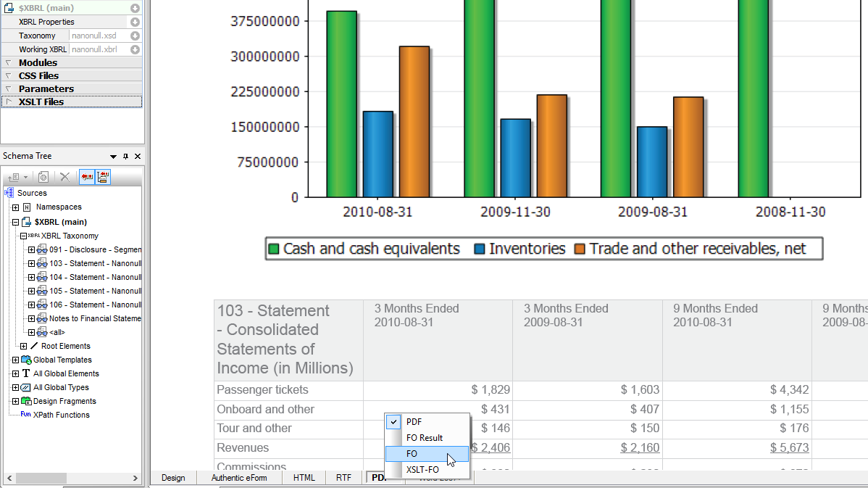Close the Schema Tree panel
The image size is (868, 488).
click(138, 156)
